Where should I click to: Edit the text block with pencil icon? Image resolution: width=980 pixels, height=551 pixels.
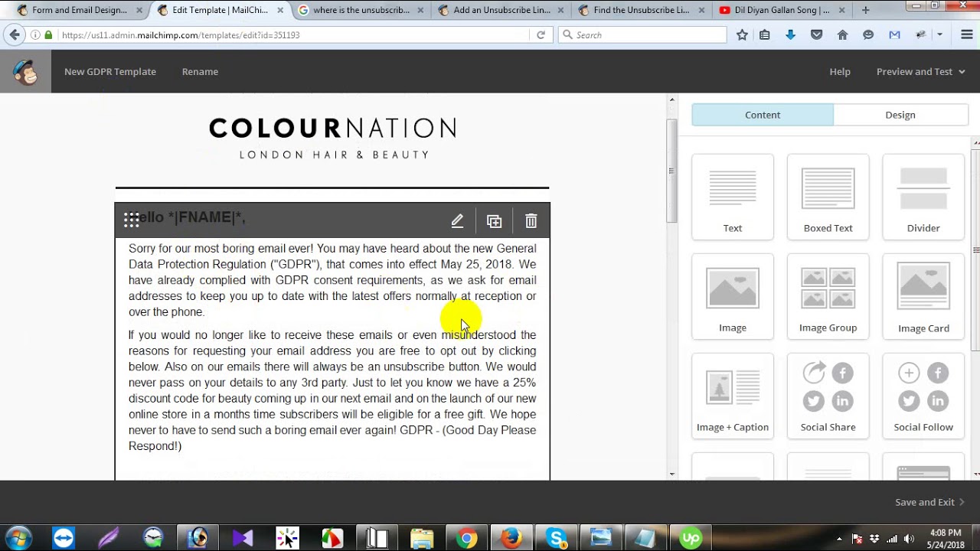(x=457, y=221)
